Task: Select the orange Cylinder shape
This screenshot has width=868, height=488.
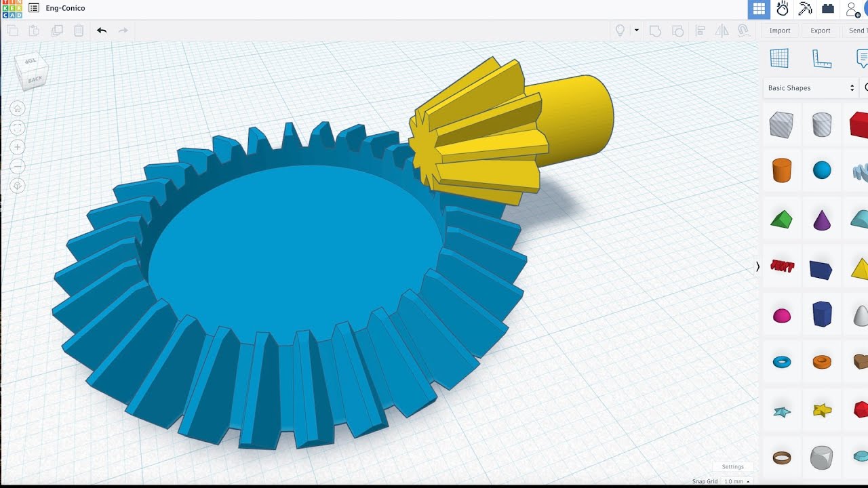Action: tap(781, 170)
